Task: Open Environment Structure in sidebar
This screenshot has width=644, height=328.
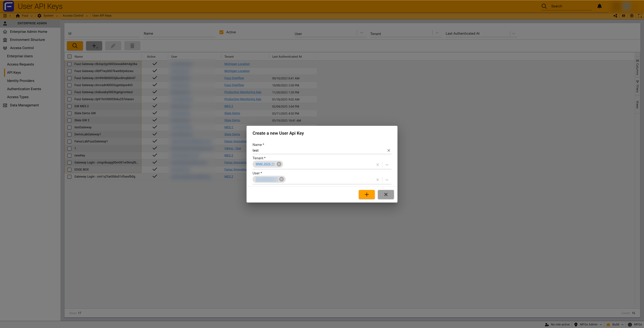Action: 28,40
